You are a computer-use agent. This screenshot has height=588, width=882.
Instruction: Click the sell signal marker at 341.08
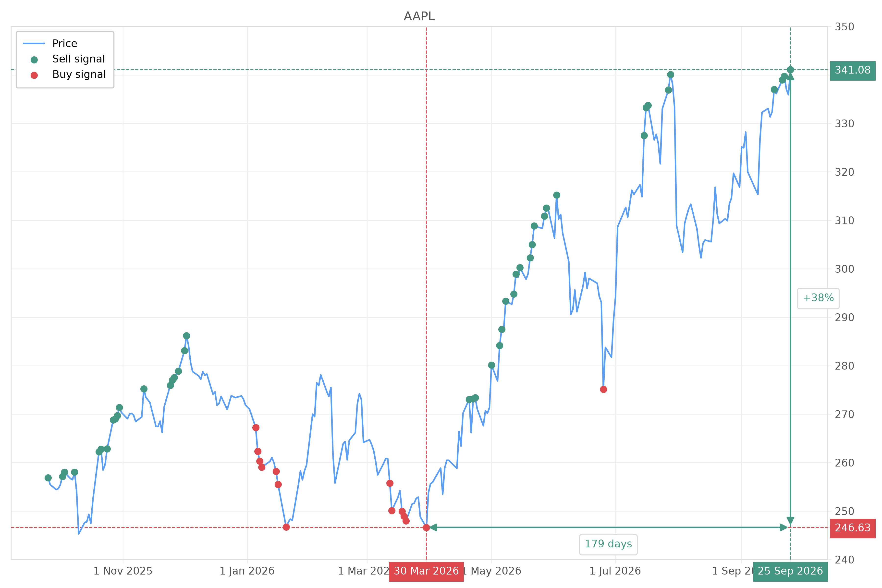[x=791, y=70]
